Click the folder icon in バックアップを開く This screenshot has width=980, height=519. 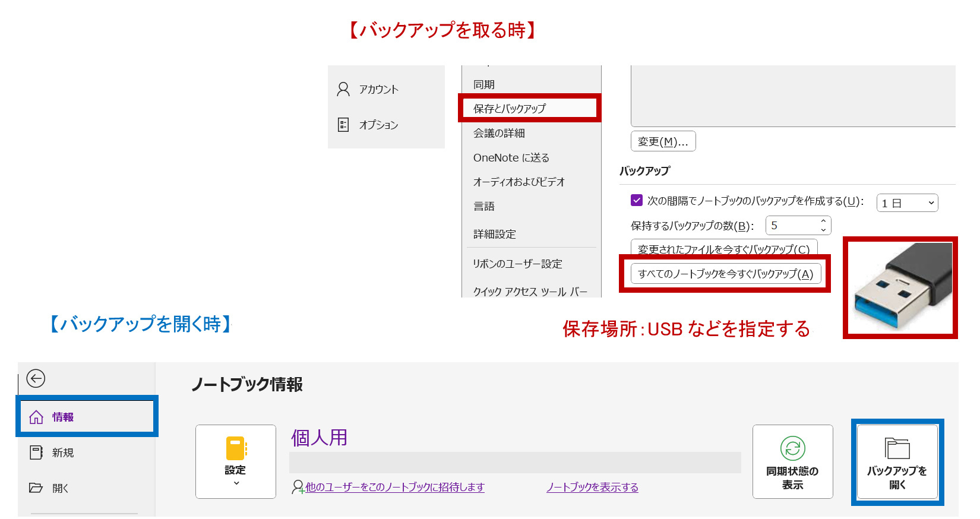tap(897, 448)
